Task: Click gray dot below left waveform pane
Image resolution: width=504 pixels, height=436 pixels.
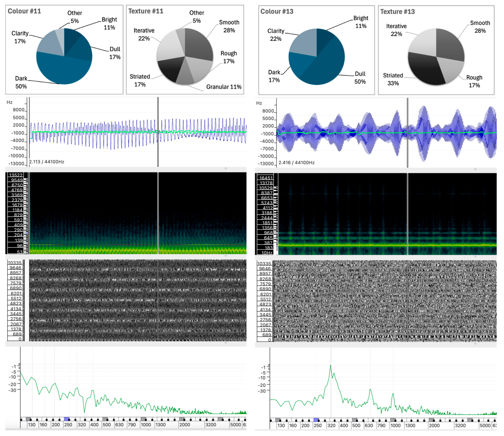Action: pos(226,168)
